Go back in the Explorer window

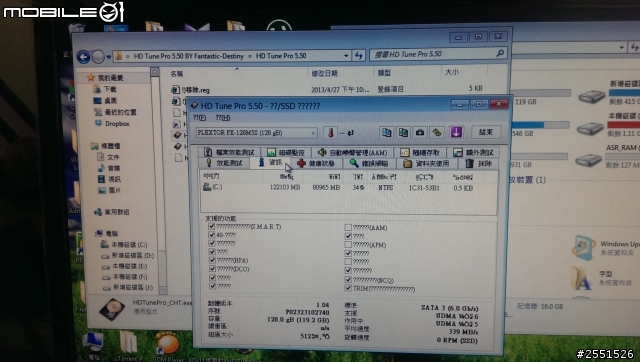[83, 57]
